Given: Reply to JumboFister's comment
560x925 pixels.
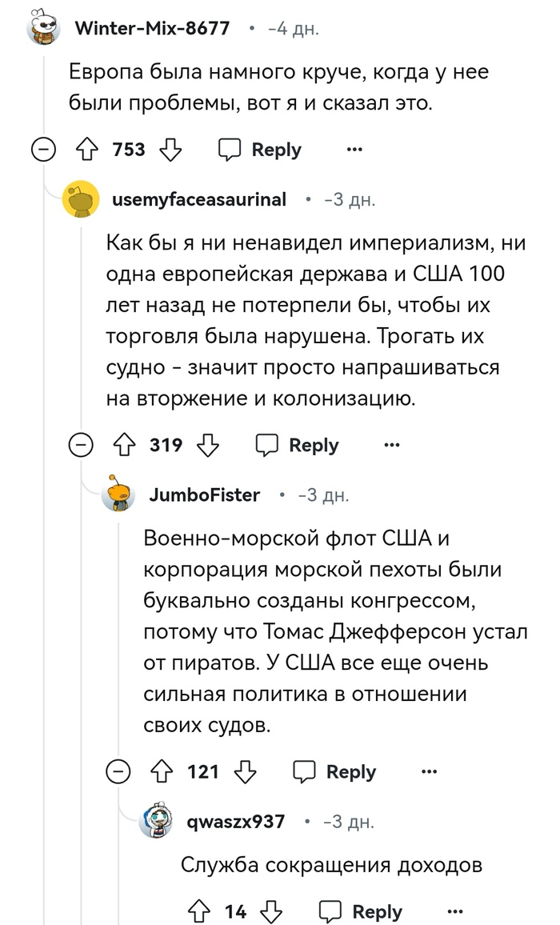Looking at the screenshot, I should coord(335,771).
